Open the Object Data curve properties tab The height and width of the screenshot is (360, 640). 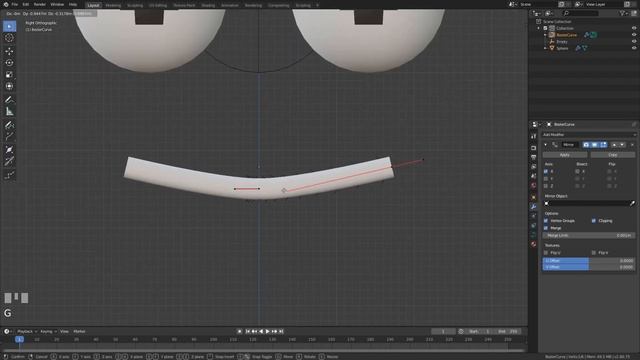point(533,235)
